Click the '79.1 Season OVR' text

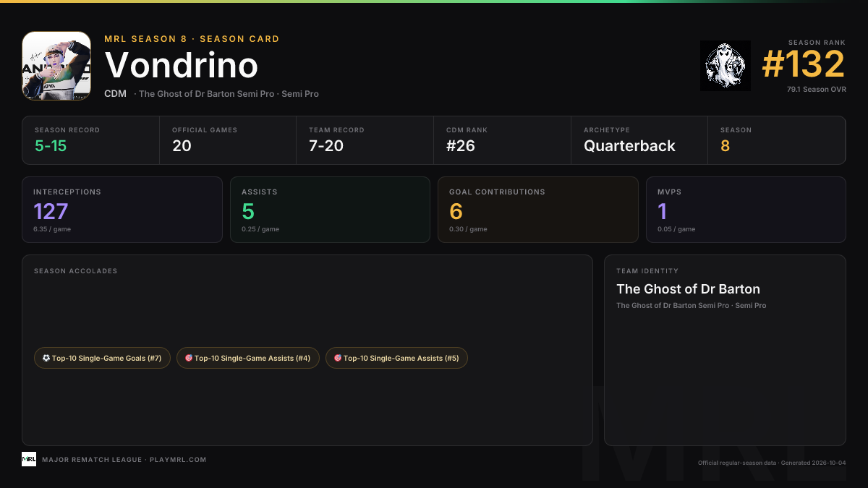tap(817, 90)
